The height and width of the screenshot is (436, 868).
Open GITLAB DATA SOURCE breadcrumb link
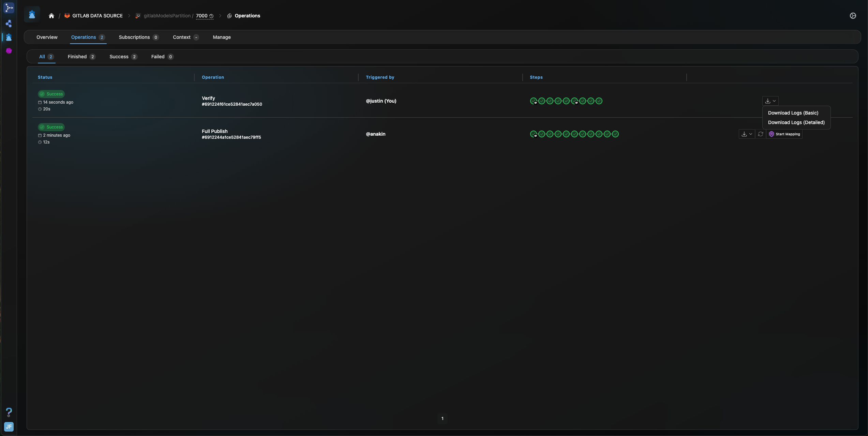[97, 16]
